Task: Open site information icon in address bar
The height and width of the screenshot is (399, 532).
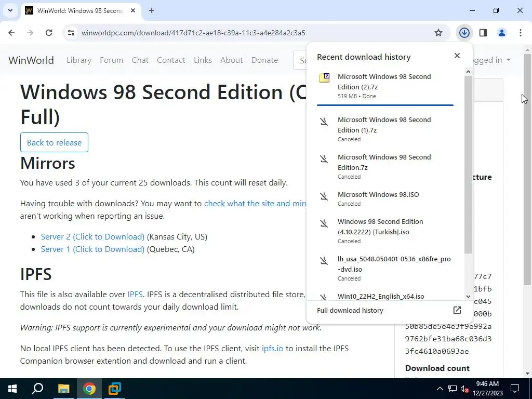Action: pos(71,33)
